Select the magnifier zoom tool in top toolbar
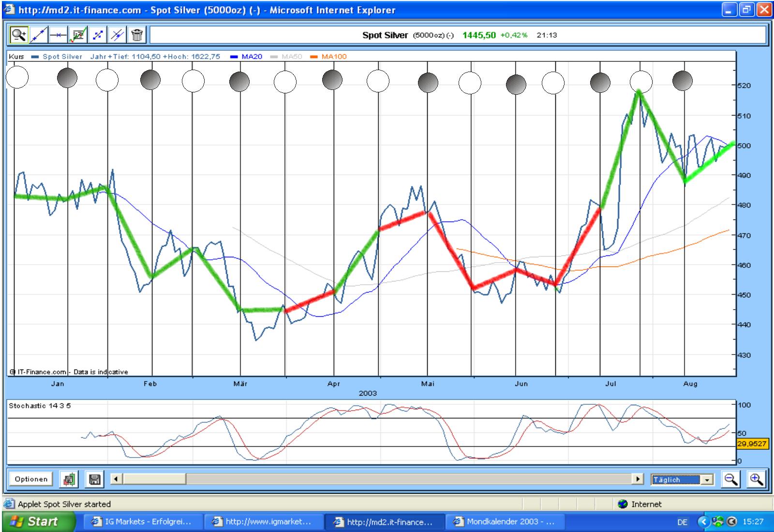This screenshot has width=774, height=532. click(19, 35)
